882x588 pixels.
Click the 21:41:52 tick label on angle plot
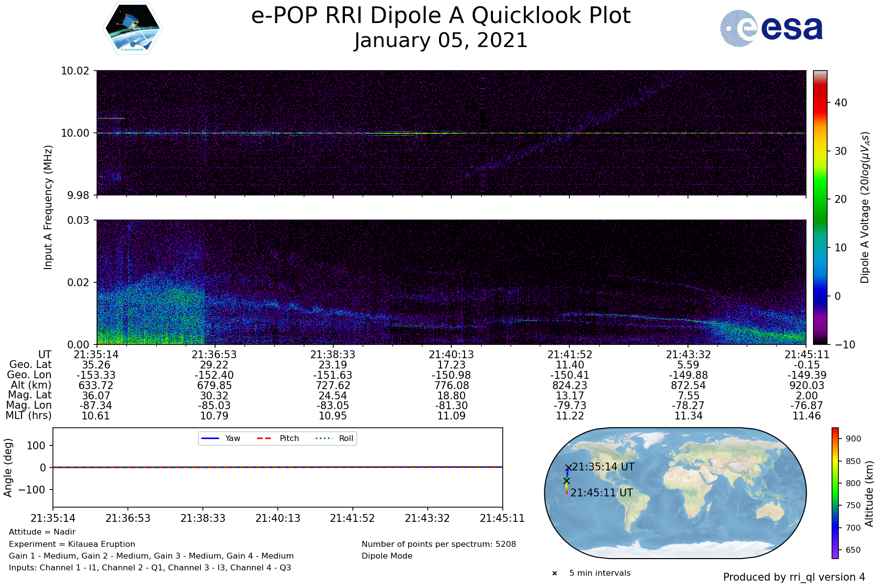[352, 518]
